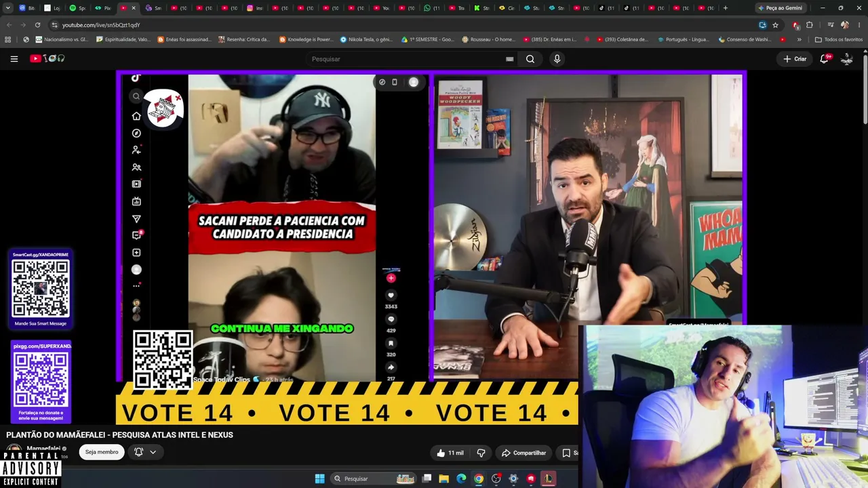
Task: Open the YouTube guide hamburger menu
Action: [14, 59]
